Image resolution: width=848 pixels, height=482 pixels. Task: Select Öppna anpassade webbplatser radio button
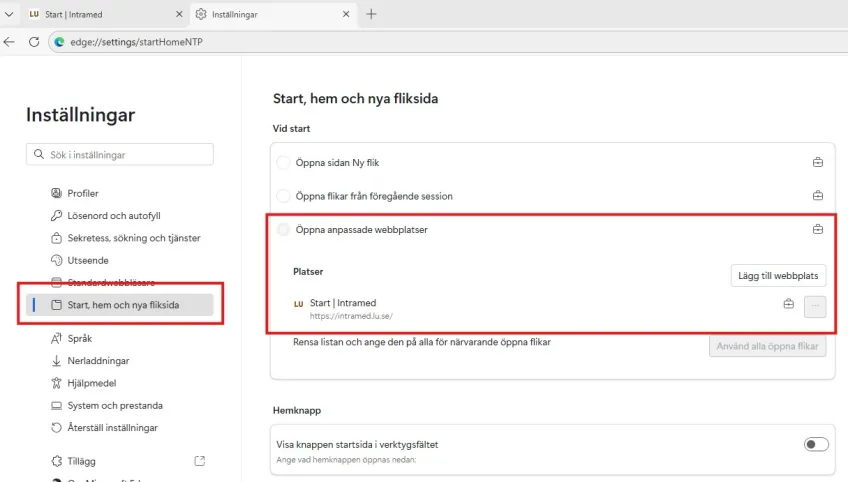coord(283,229)
